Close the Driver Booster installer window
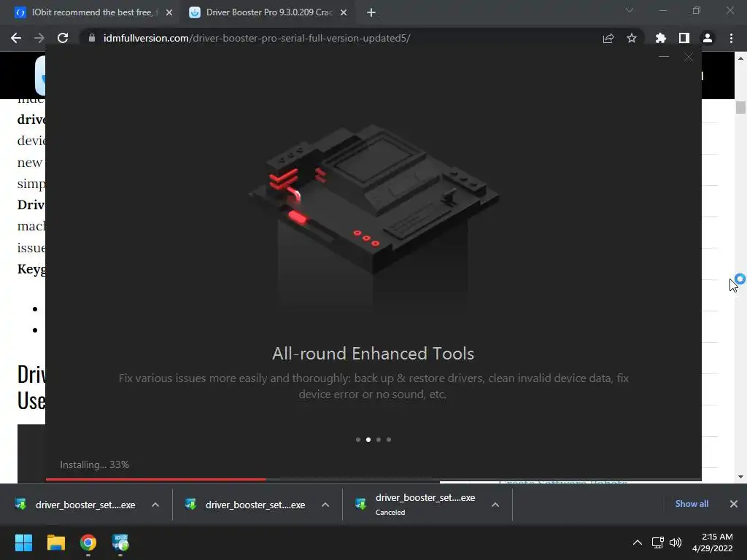The image size is (747, 560). pyautogui.click(x=689, y=57)
